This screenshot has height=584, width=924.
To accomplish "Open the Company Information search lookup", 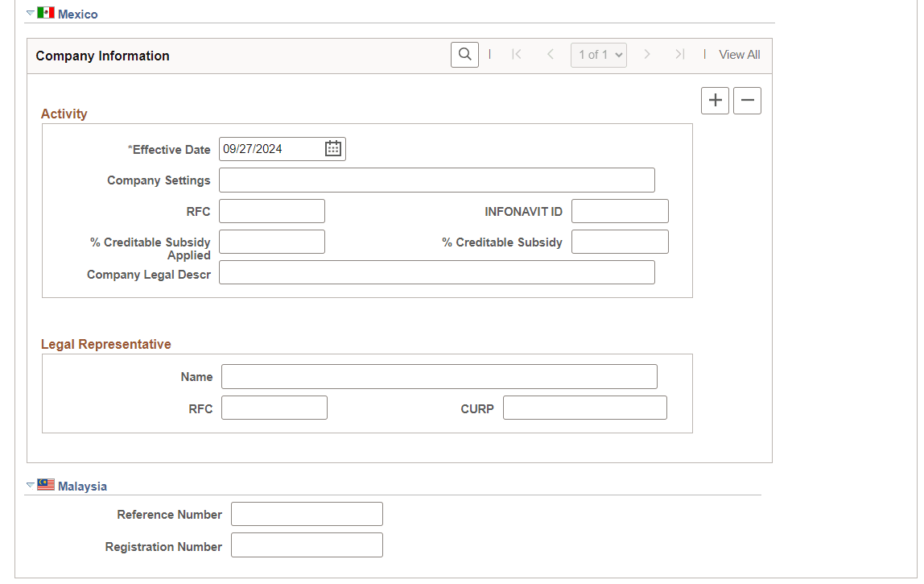I will tap(464, 54).
